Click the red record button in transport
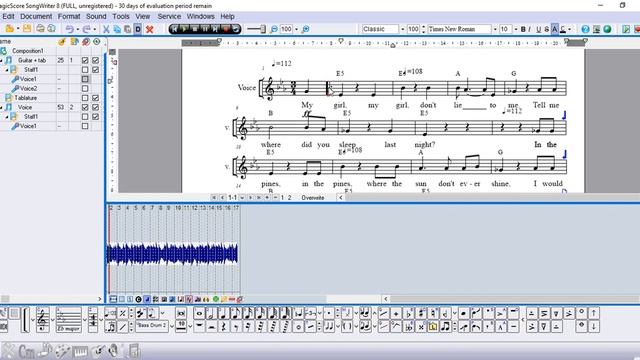Image resolution: width=640 pixels, height=360 pixels. [225, 29]
